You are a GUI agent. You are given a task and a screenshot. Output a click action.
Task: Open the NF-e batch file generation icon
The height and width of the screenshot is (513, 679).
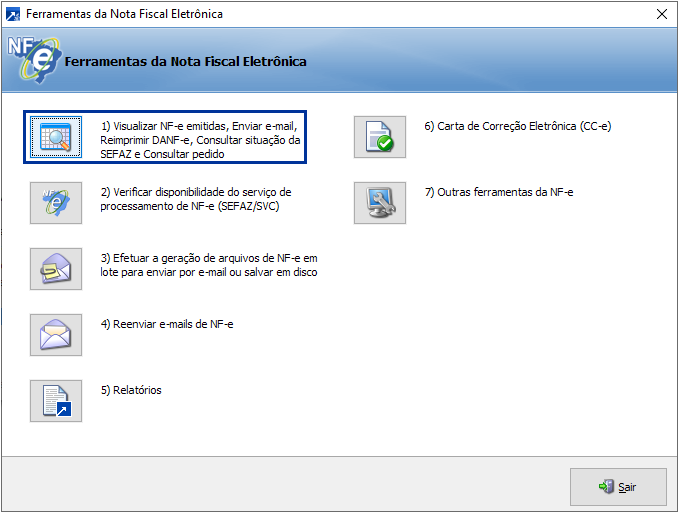pyautogui.click(x=56, y=269)
